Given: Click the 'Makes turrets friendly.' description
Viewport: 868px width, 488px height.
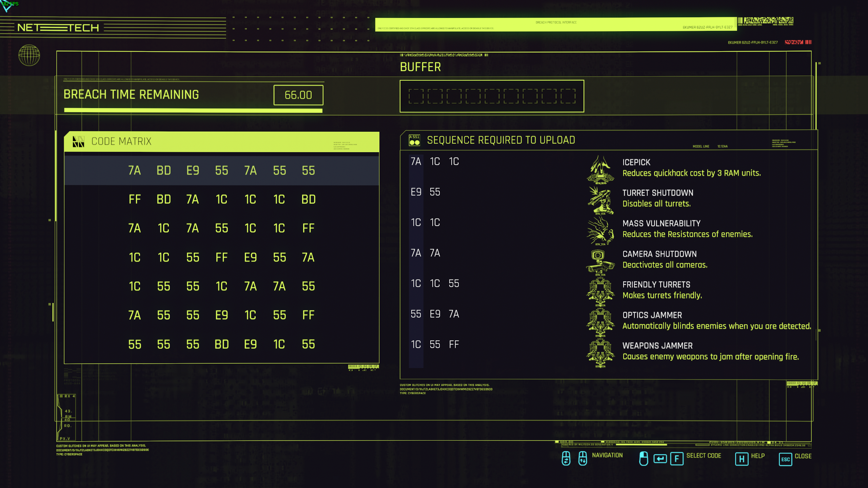Looking at the screenshot, I should coord(662,295).
